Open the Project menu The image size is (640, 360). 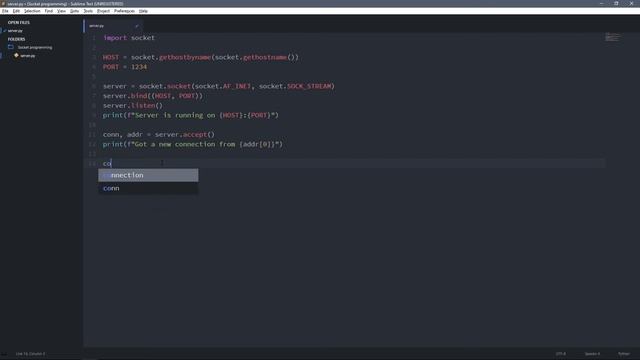tap(103, 11)
